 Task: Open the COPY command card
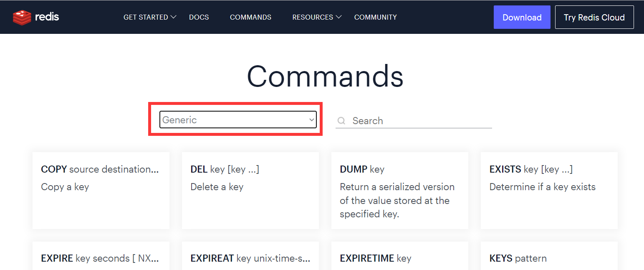(x=101, y=190)
